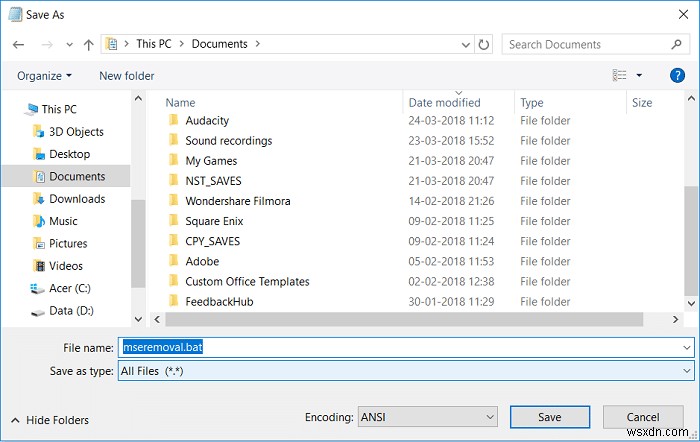Open the address bar history dropdown
Screen dimensions: 700x442
click(465, 45)
